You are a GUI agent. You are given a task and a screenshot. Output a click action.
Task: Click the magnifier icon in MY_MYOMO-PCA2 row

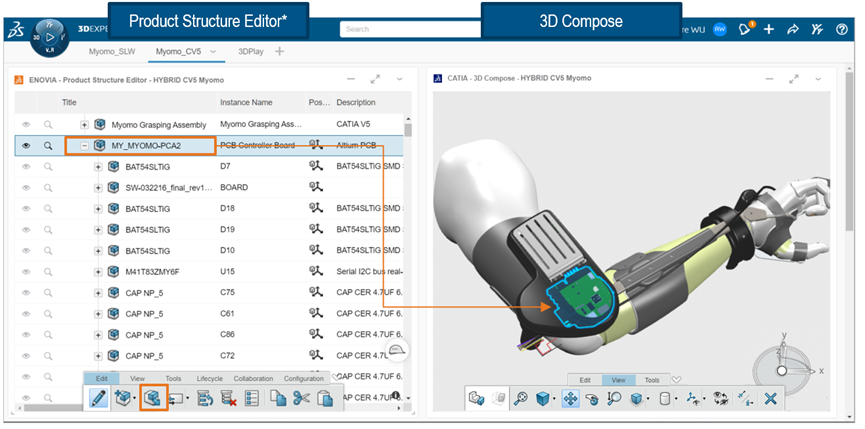click(x=49, y=146)
